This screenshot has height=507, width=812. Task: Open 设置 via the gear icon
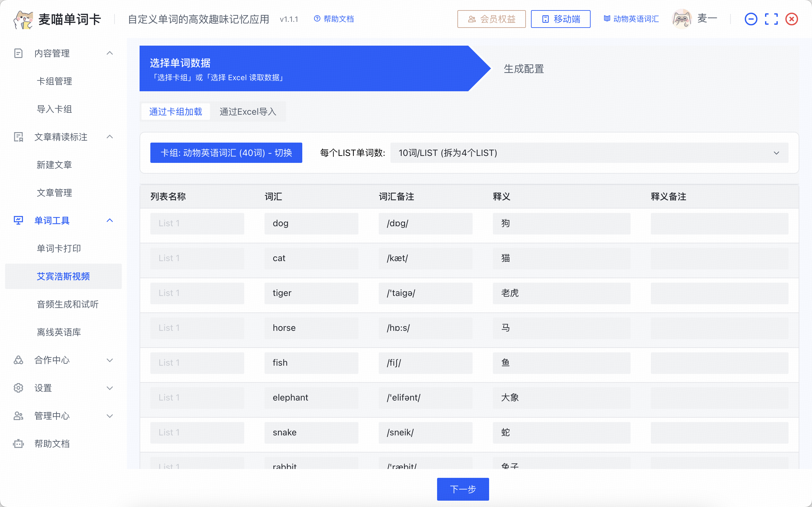(x=18, y=388)
